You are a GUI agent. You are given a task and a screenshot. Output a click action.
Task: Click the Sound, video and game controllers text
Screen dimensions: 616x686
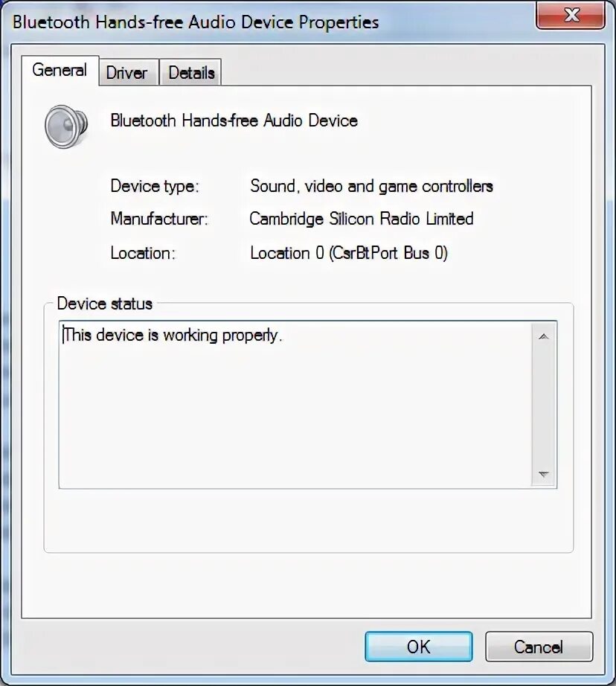coord(371,186)
